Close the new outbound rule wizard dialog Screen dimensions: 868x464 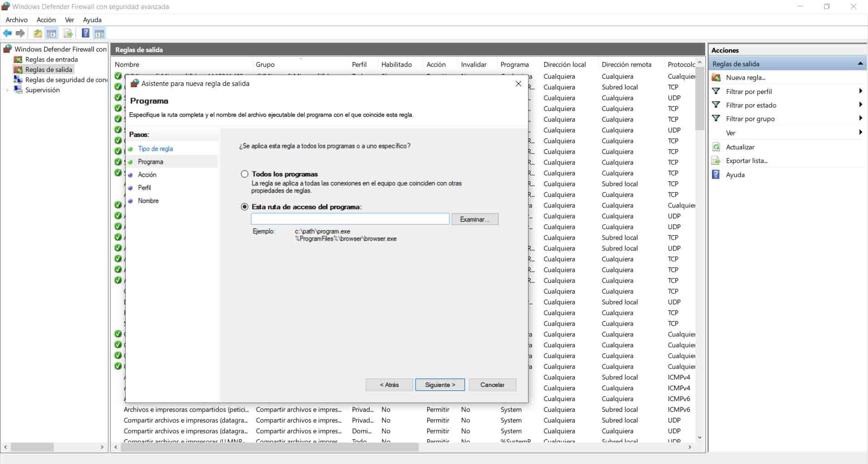519,84
